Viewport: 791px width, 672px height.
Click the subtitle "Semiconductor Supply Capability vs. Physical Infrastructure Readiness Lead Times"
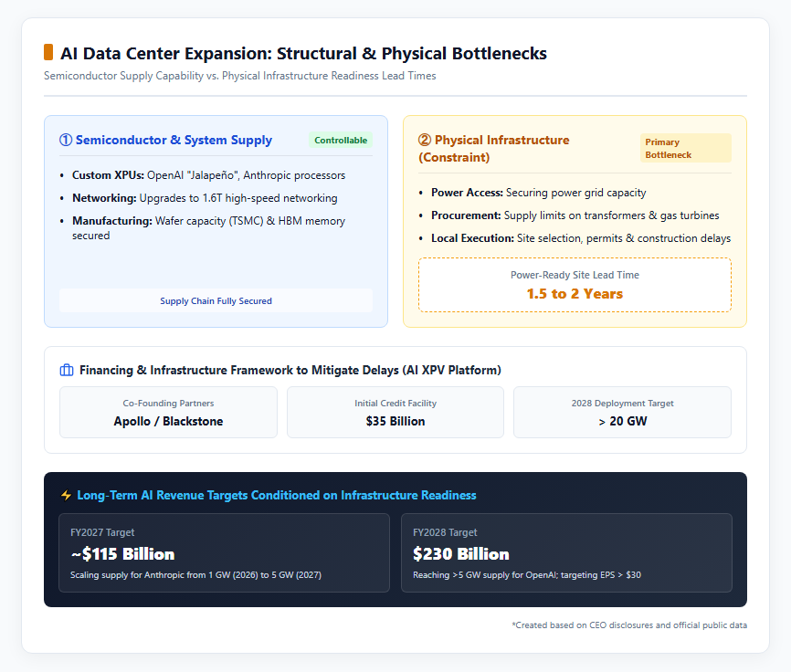(240, 76)
